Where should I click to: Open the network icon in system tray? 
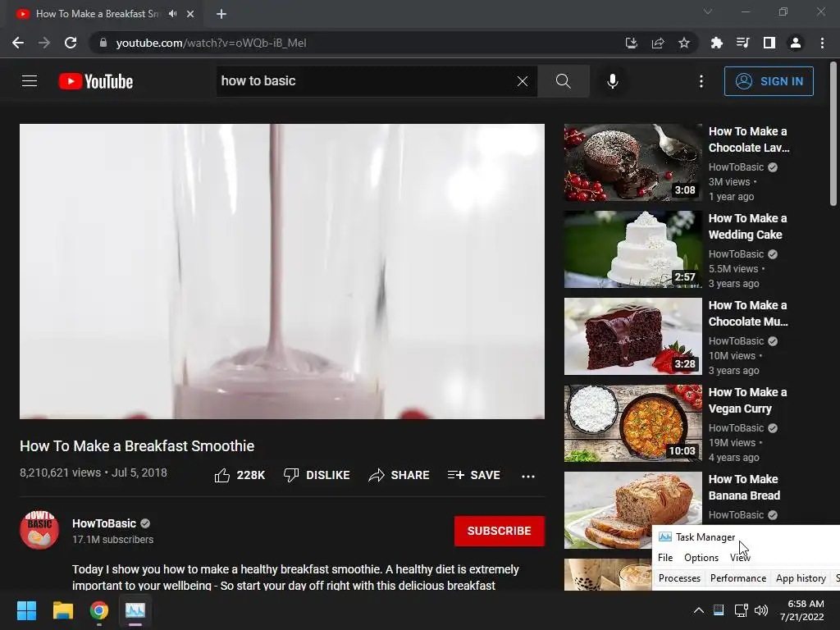pyautogui.click(x=742, y=610)
